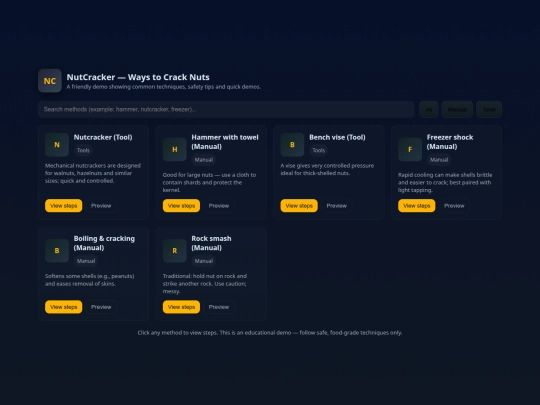Focus the Search methods field
The image size is (540, 405).
[226, 110]
